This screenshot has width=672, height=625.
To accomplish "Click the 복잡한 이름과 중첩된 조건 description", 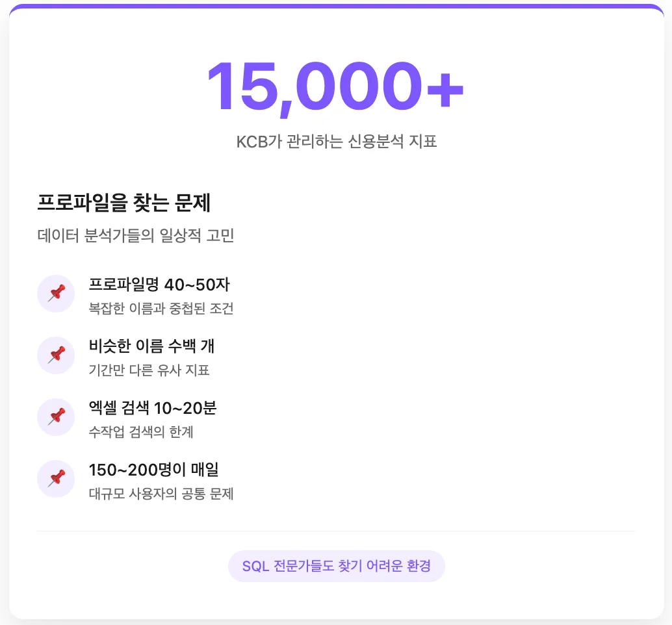I will 161,309.
